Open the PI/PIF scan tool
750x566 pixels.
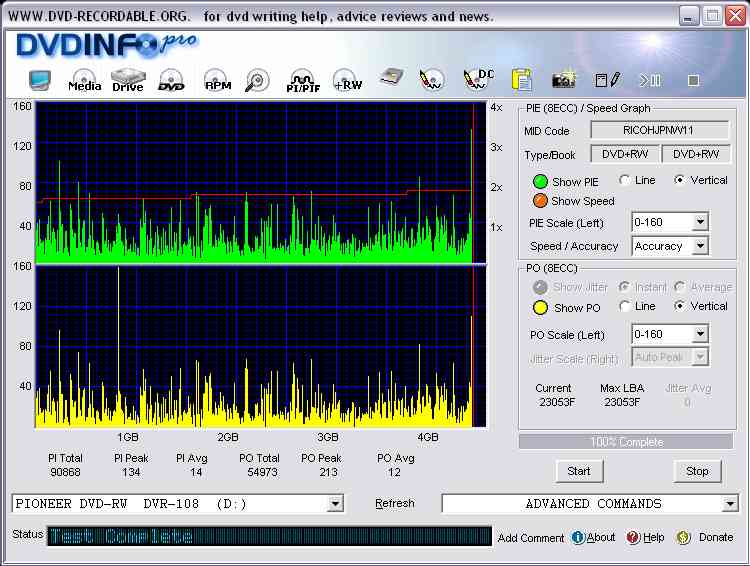click(303, 81)
